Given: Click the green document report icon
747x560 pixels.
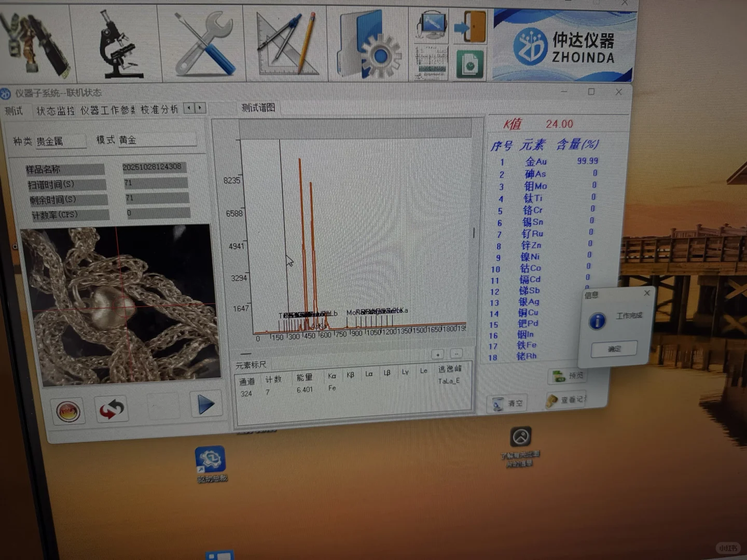Looking at the screenshot, I should coord(470,64).
